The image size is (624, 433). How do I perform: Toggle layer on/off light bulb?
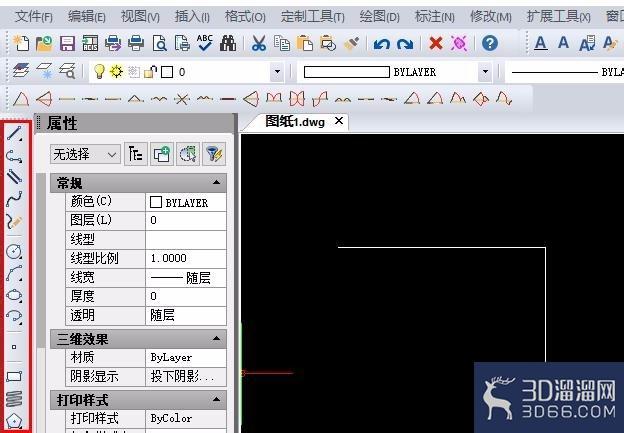[x=99, y=72]
